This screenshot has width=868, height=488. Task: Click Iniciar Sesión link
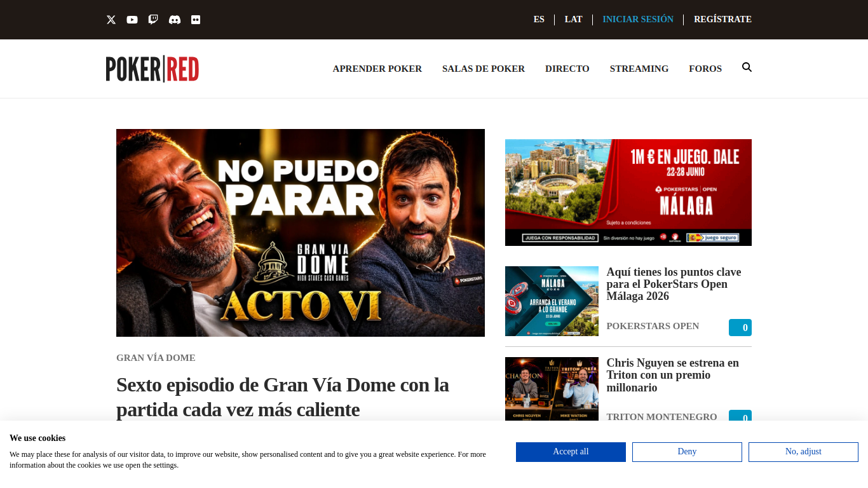click(638, 20)
